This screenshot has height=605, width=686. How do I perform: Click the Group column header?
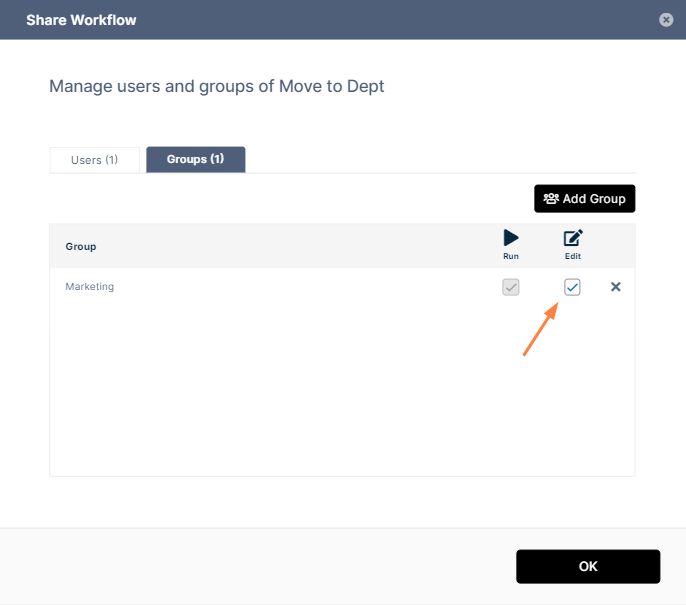tap(81, 246)
